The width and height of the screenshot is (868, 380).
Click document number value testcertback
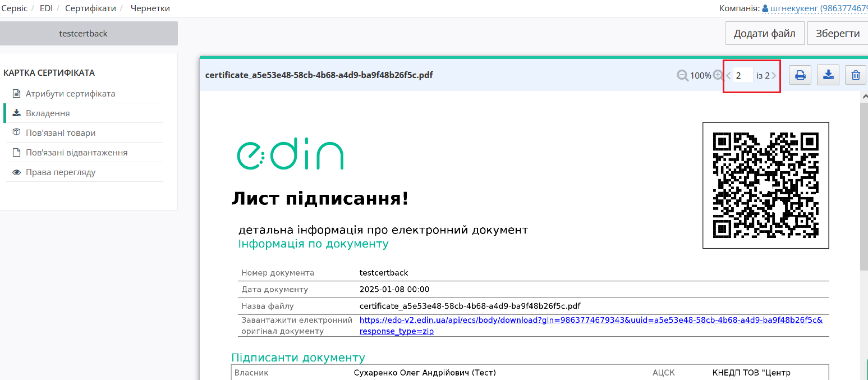pyautogui.click(x=384, y=273)
